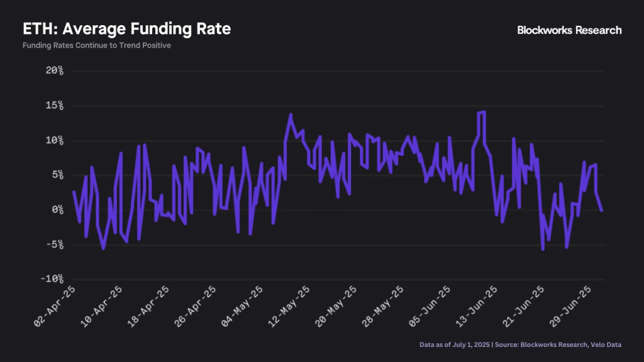Screen dimensions: 644x362
Task: Click the 13-Jun-25 date label
Action: (477, 307)
